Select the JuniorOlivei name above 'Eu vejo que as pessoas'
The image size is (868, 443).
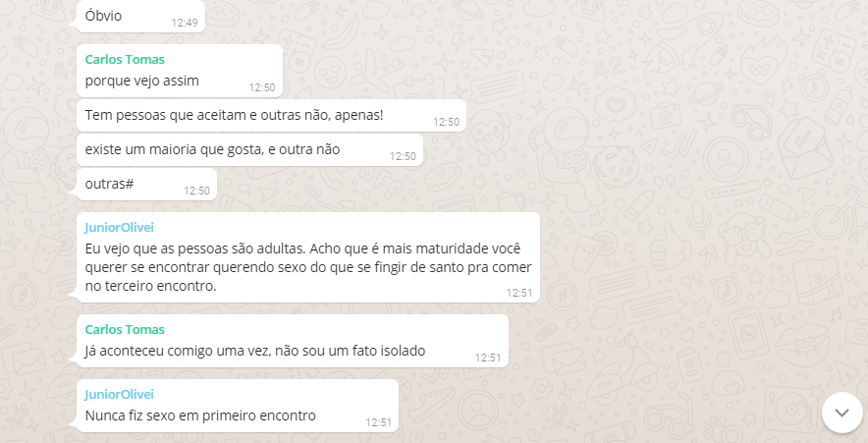119,228
